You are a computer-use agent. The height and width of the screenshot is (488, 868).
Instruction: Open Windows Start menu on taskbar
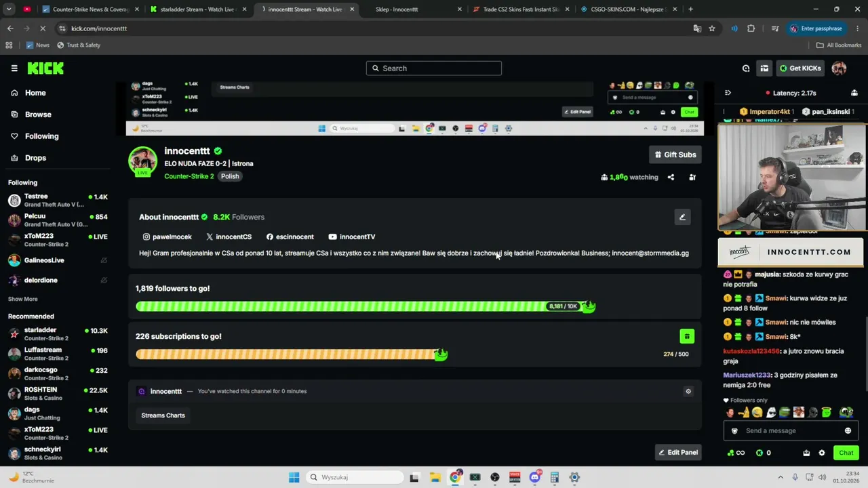point(294,477)
